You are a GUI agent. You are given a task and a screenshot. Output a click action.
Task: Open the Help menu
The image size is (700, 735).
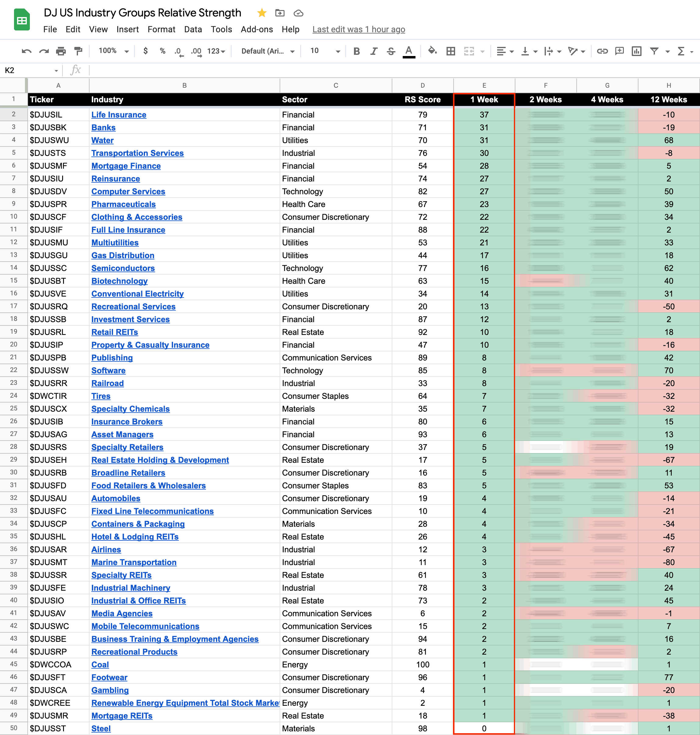click(290, 30)
